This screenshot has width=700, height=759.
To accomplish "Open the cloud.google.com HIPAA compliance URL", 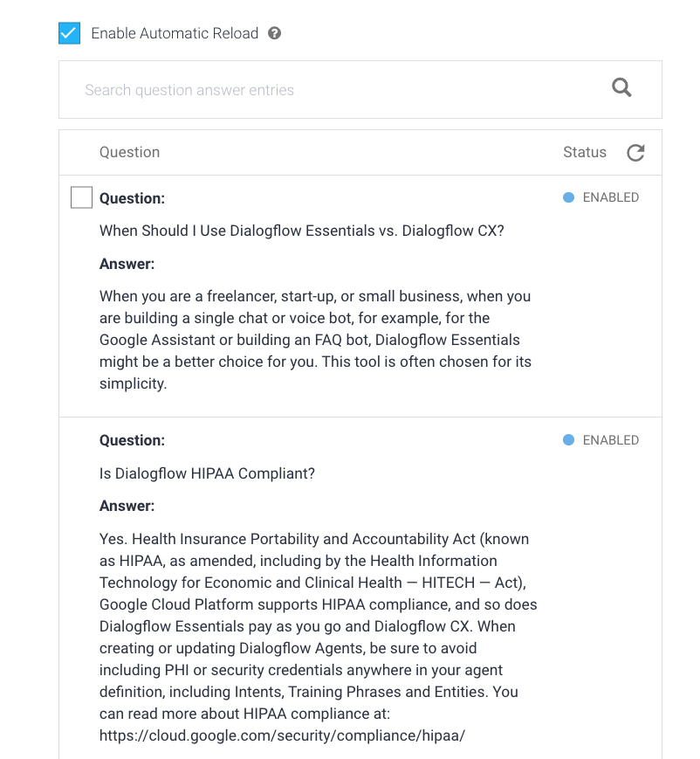I will click(282, 735).
